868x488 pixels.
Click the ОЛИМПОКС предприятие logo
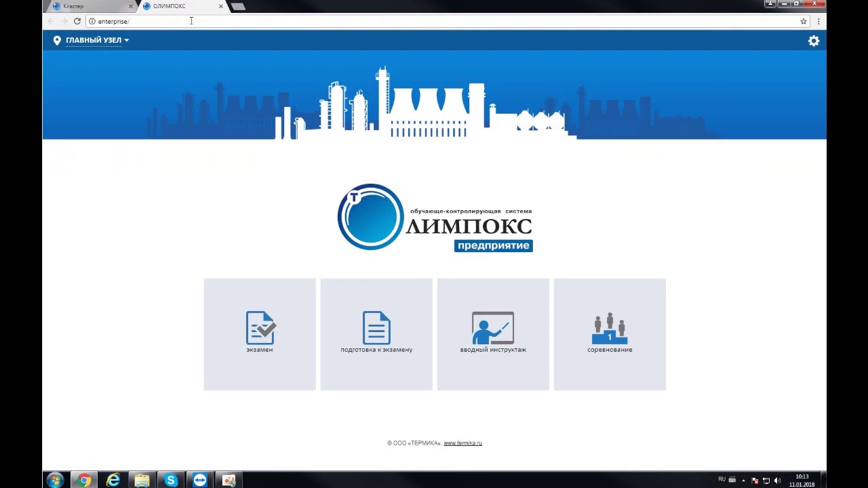tap(435, 218)
